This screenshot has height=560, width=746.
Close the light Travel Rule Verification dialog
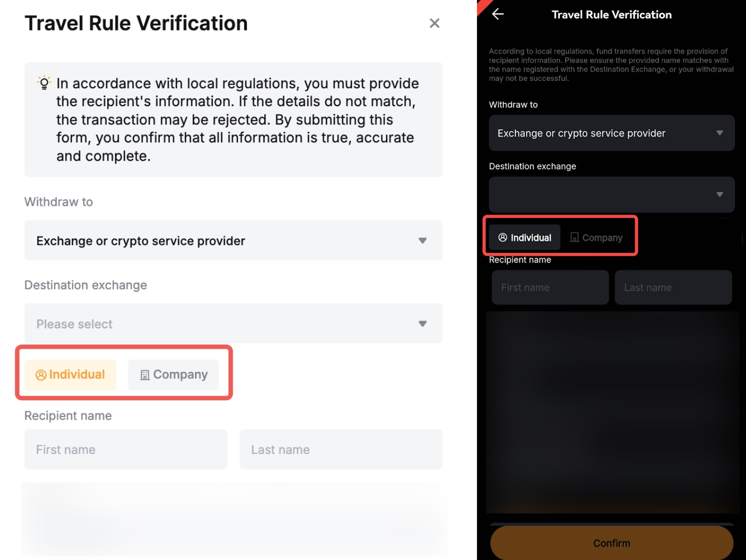[x=434, y=23]
